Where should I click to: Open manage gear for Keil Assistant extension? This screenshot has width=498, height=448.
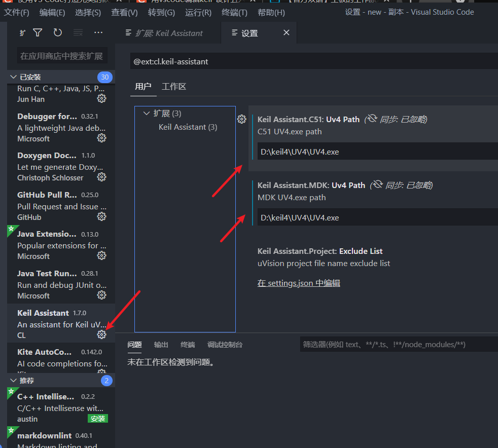(x=101, y=334)
